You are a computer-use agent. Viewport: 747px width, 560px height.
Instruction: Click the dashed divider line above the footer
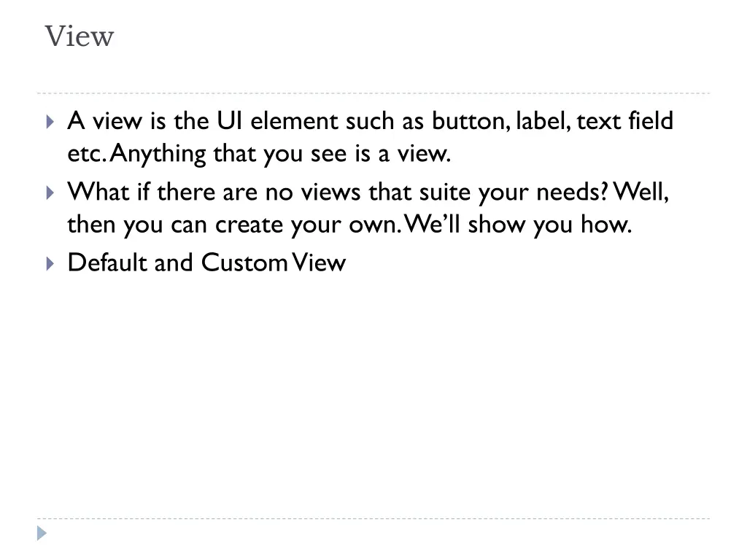pos(373,518)
